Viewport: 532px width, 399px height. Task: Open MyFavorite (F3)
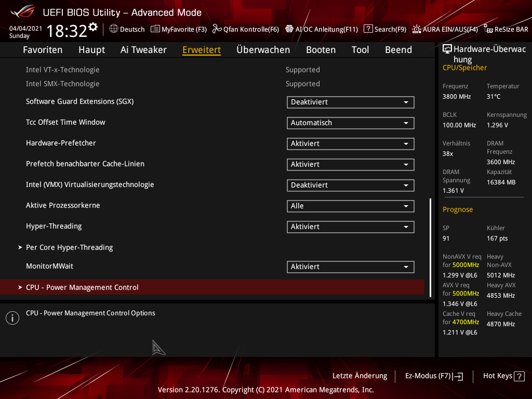coord(179,29)
